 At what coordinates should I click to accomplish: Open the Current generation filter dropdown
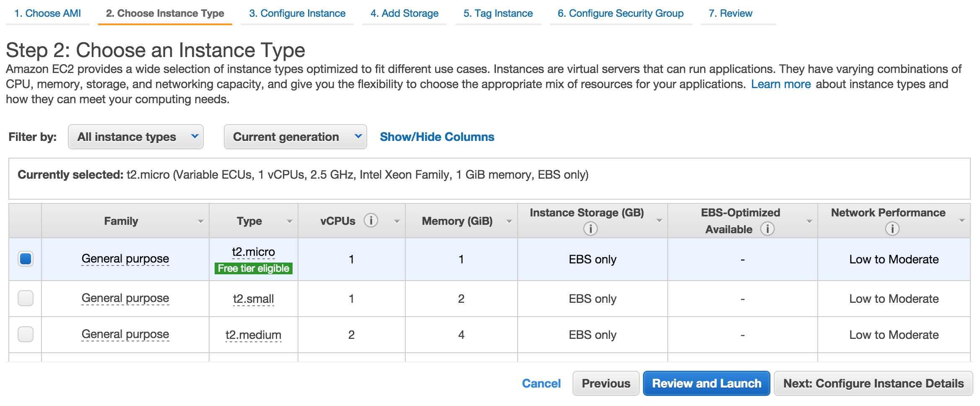(295, 137)
